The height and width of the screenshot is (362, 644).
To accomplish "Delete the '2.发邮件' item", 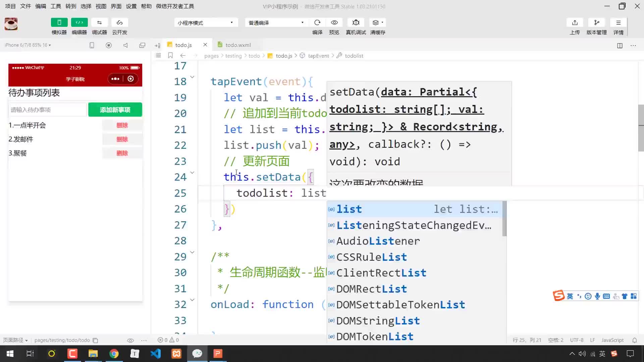I will 122,139.
